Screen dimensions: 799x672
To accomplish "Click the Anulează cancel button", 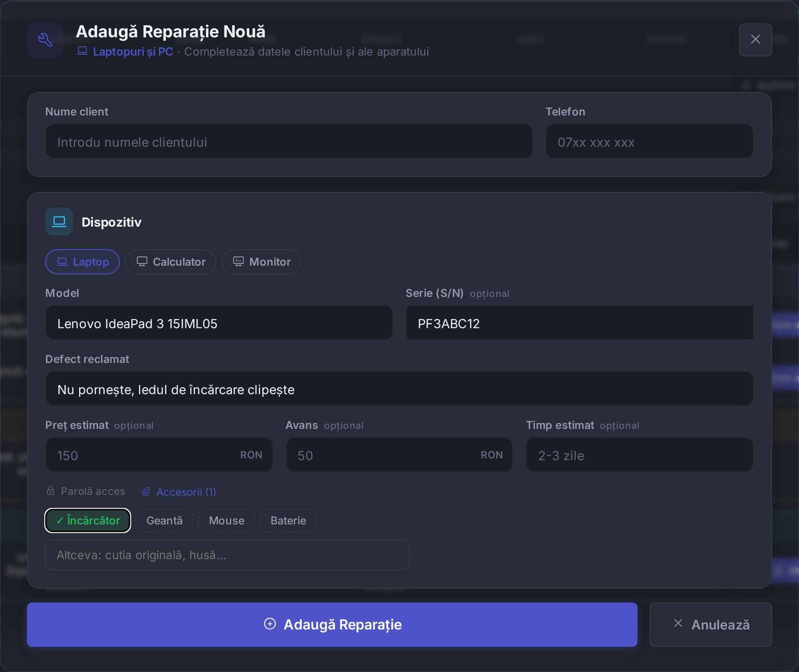I will pyautogui.click(x=710, y=625).
